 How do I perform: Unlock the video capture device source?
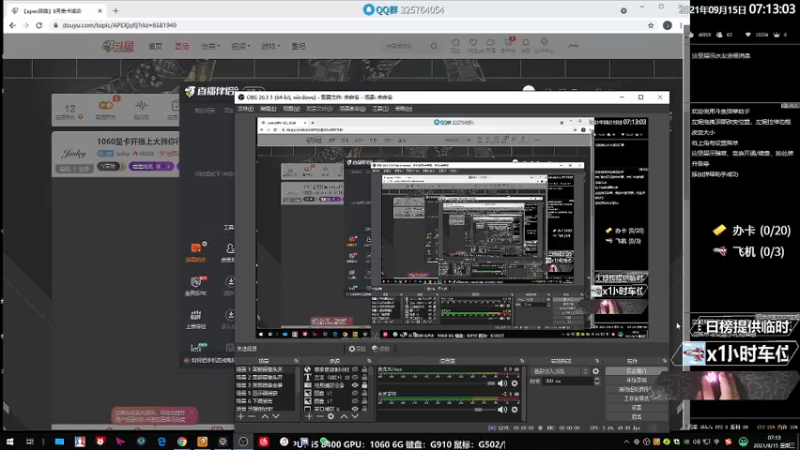tap(364, 385)
